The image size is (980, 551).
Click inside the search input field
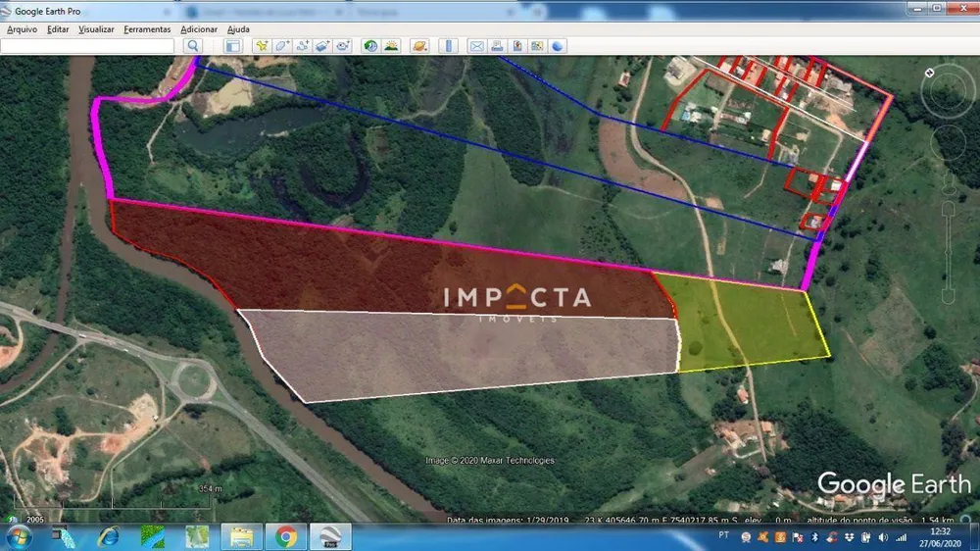[x=87, y=46]
